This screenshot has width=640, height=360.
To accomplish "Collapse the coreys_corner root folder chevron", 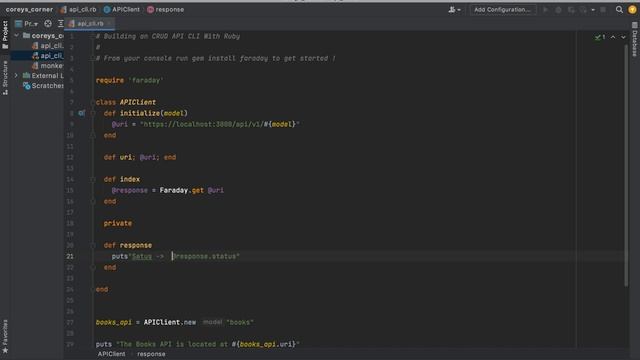I will (16, 36).
